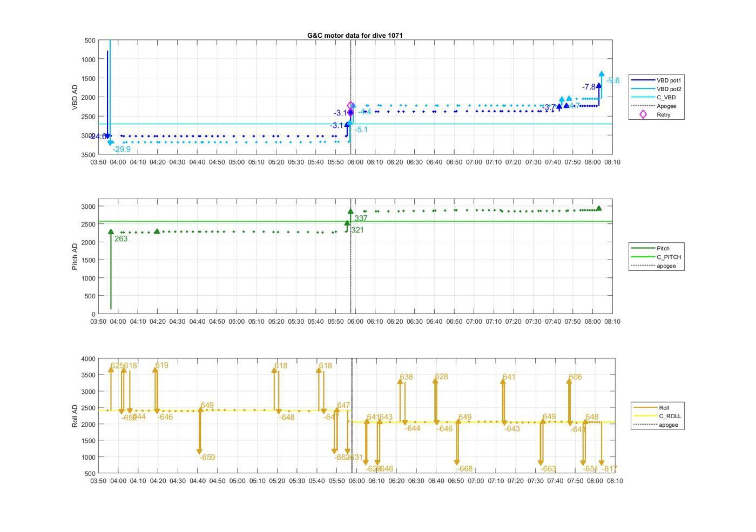Image resolution: width=756 pixels, height=532 pixels.
Task: Click the -644 roll data label
Action: [x=412, y=428]
